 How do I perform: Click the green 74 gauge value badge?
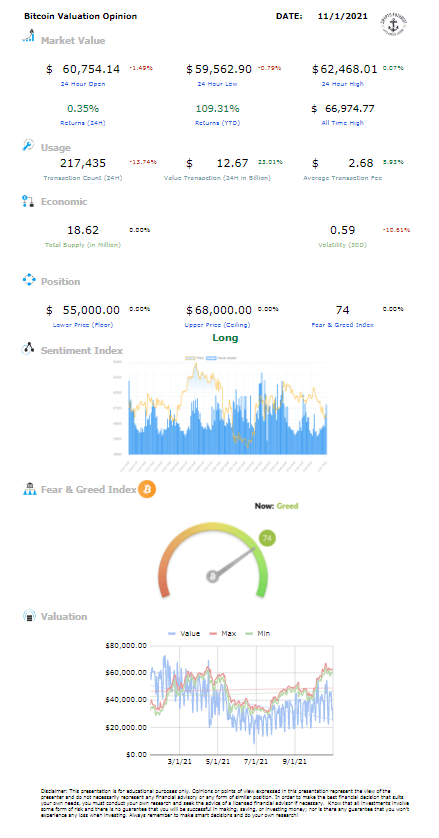[267, 538]
